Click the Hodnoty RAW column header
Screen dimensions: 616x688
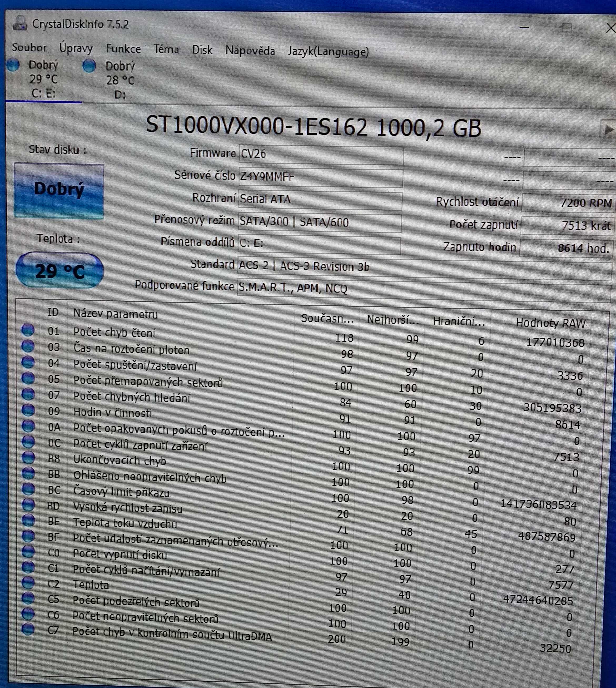[550, 323]
